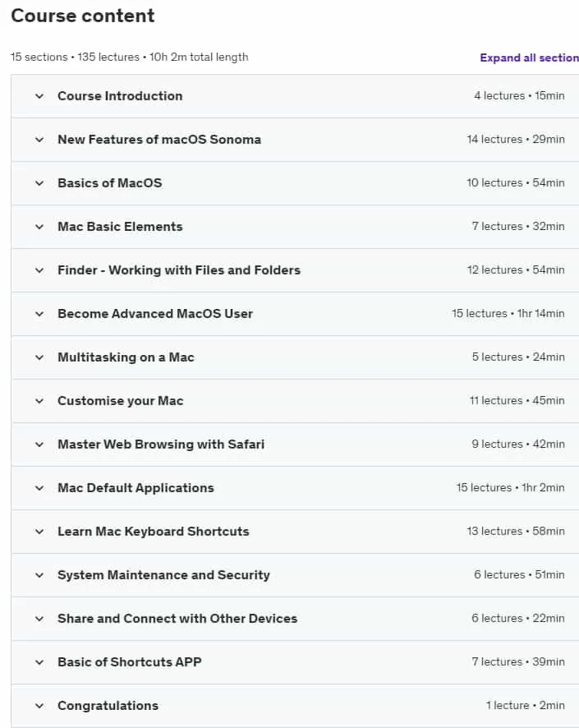Screen dimensions: 579x728
Task: Click 13 lectures 58min on Keyboard Shortcuts row
Action: 516,531
